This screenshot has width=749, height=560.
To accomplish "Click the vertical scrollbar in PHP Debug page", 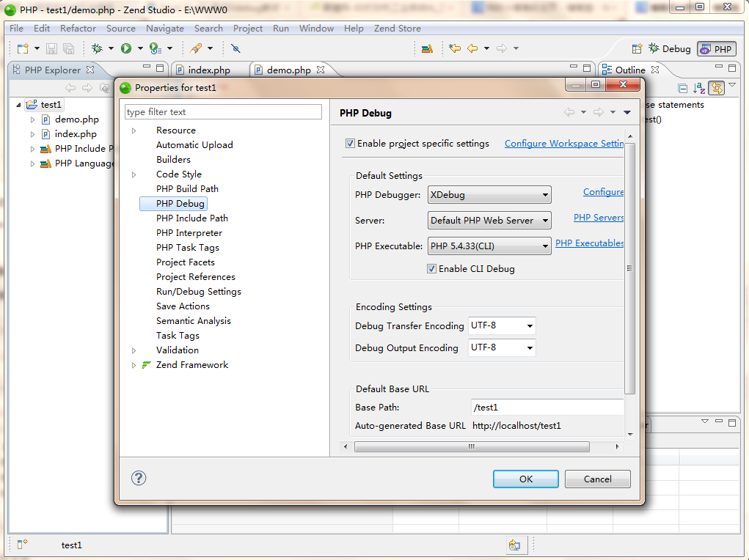I will [630, 268].
